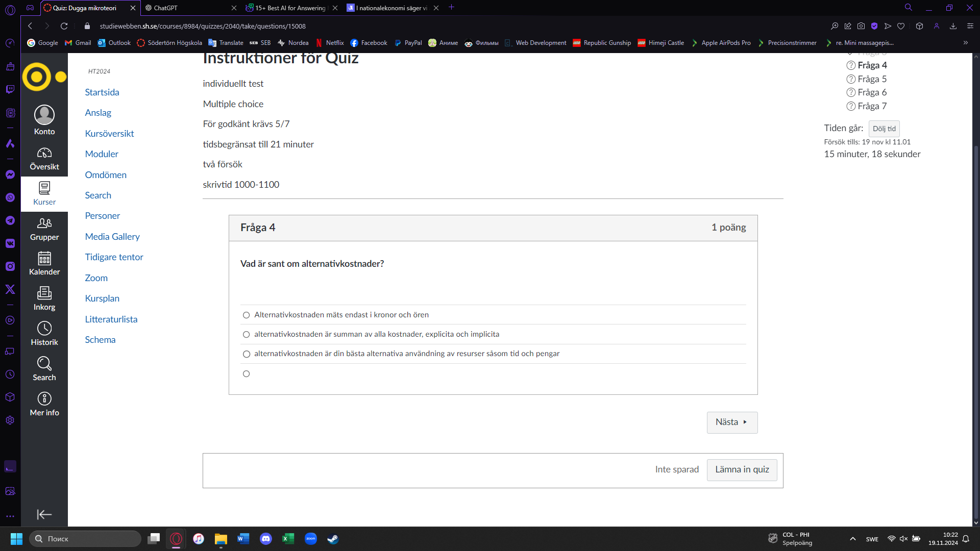
Task: Toggle Dölj tid to hide timer
Action: click(x=885, y=128)
